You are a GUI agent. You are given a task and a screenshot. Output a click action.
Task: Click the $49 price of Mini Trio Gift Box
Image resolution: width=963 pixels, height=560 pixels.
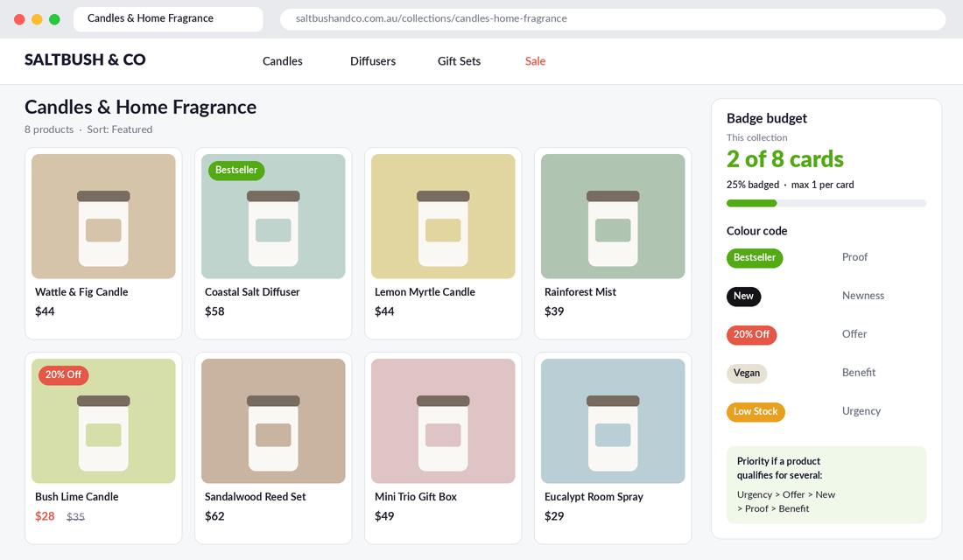pyautogui.click(x=384, y=516)
